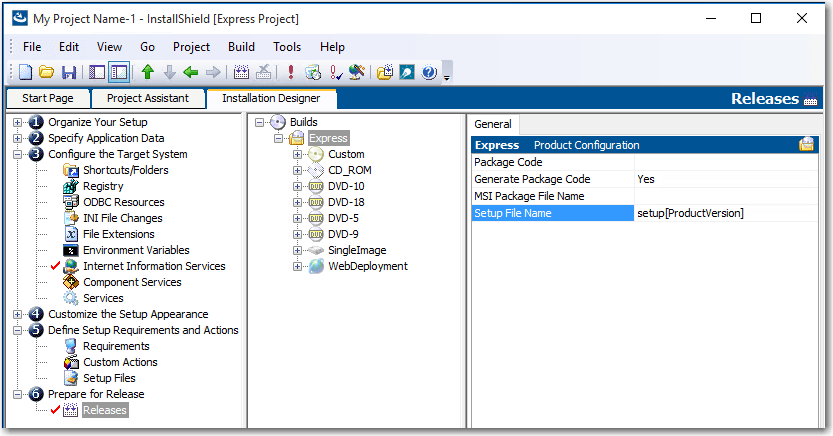Image resolution: width=833 pixels, height=436 pixels.
Task: Click the Stop Build toolbar icon
Action: click(264, 72)
